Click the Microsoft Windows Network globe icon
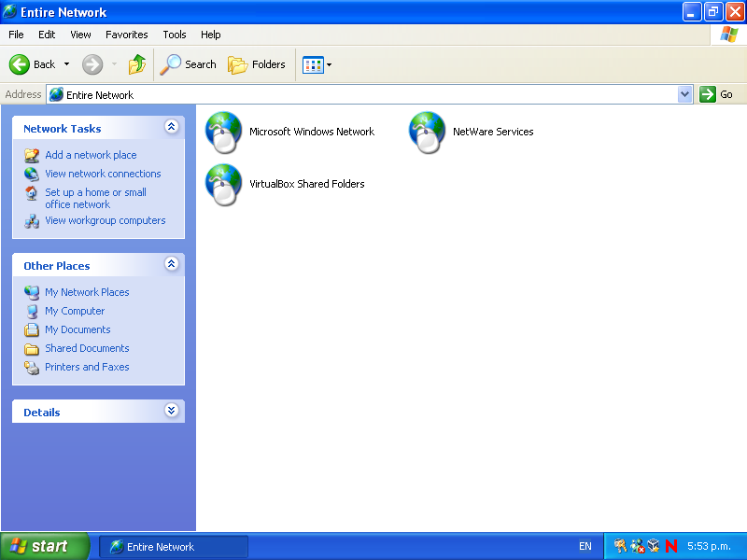747x560 pixels. [223, 133]
